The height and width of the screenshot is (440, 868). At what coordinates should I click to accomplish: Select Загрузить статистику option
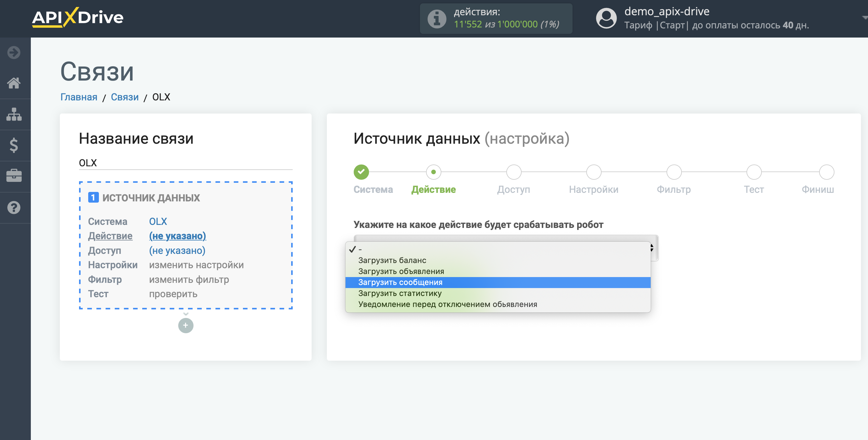pos(498,294)
